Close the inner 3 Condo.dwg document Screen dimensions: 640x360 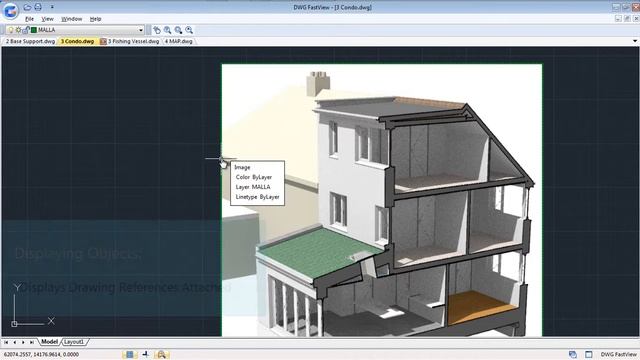pos(636,19)
